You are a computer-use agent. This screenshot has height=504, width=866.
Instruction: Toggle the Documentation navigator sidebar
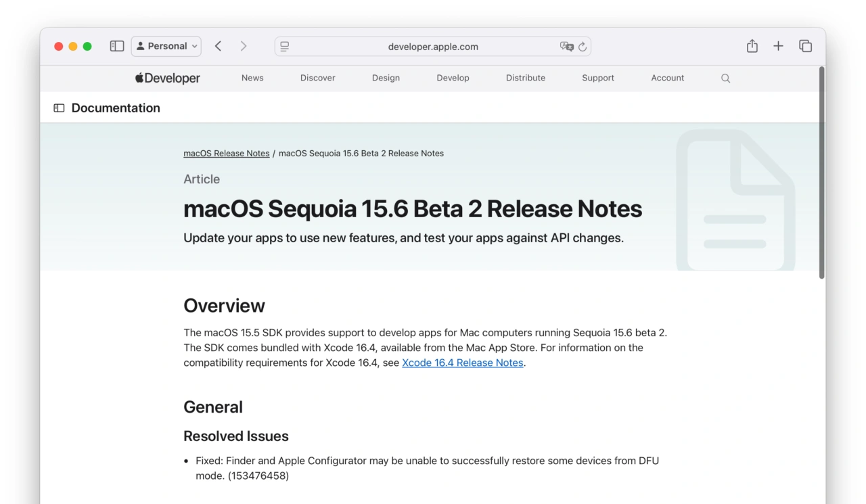tap(60, 108)
